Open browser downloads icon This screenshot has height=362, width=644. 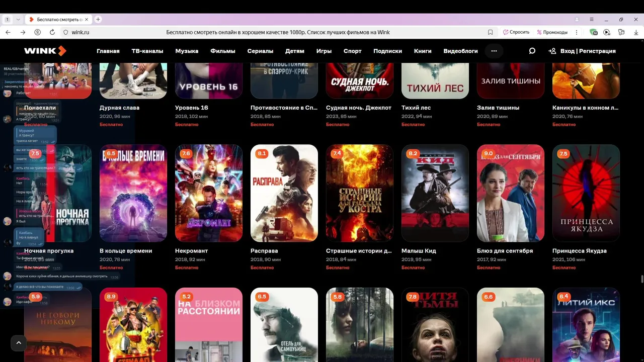(x=636, y=32)
